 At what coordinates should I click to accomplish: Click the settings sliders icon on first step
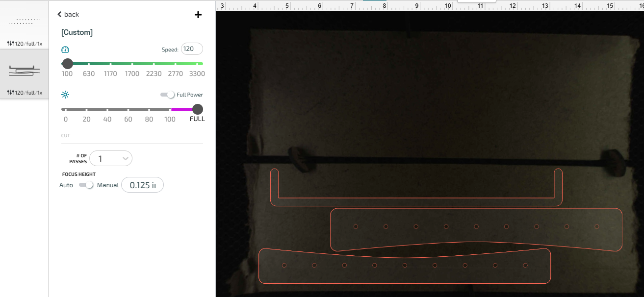point(11,44)
